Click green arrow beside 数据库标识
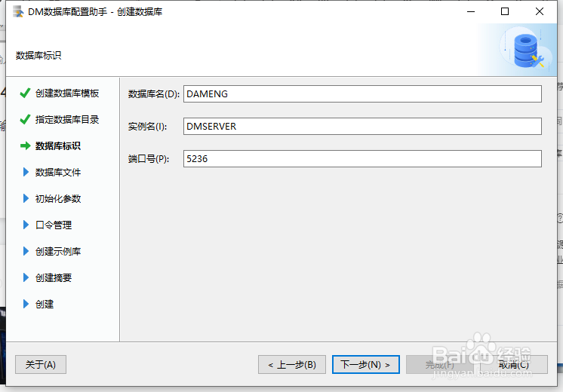 26,146
